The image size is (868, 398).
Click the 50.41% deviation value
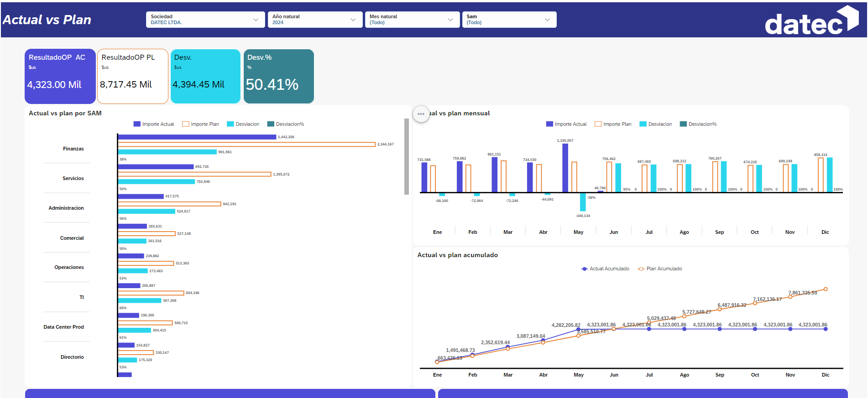(272, 84)
